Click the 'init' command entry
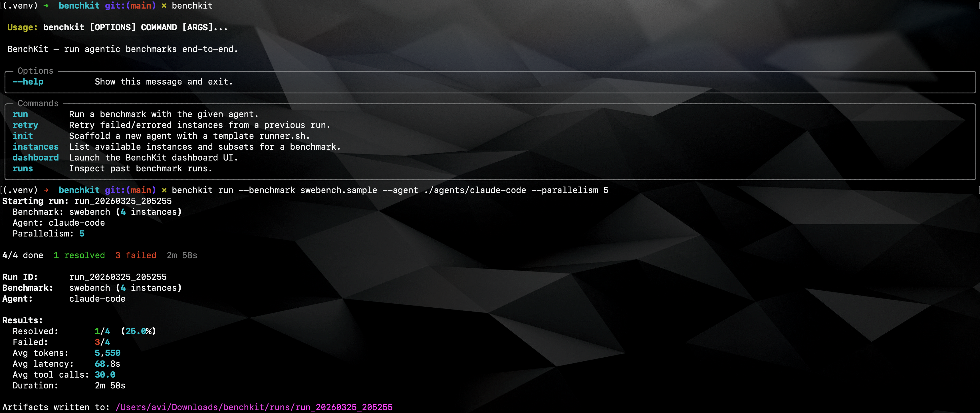Screen dimensions: 980x413 tap(23, 136)
